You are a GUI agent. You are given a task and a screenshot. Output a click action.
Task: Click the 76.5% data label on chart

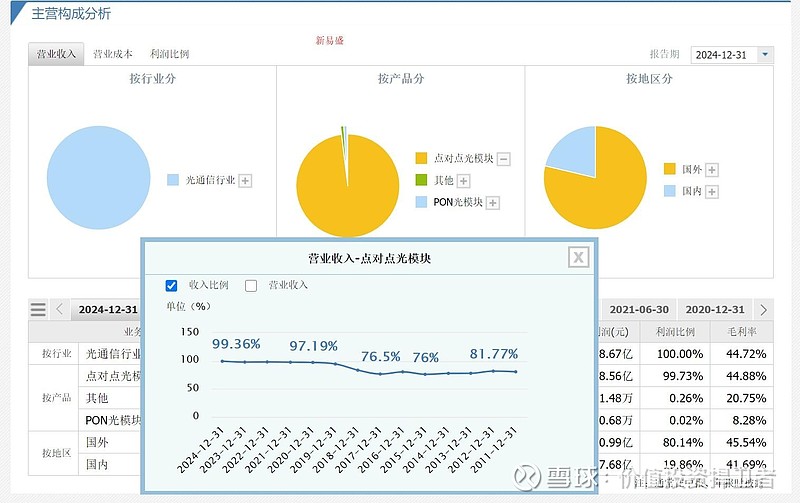coord(381,356)
